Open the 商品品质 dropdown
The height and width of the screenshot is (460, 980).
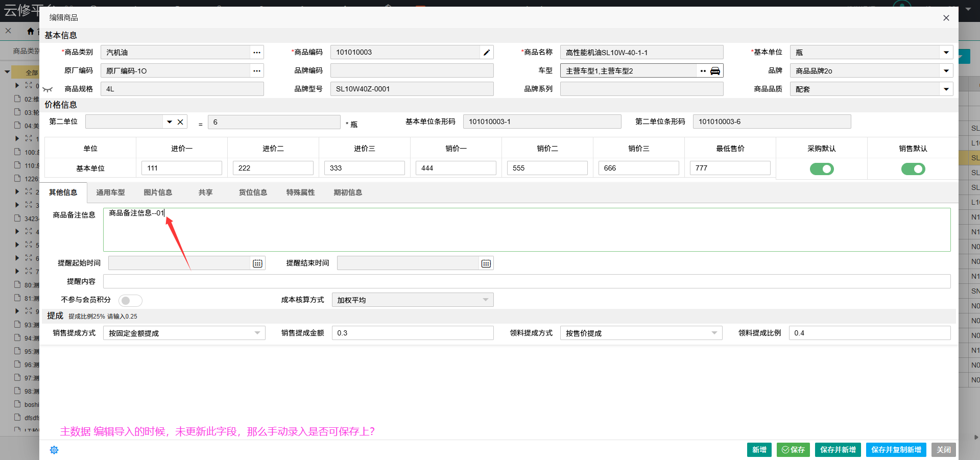946,89
